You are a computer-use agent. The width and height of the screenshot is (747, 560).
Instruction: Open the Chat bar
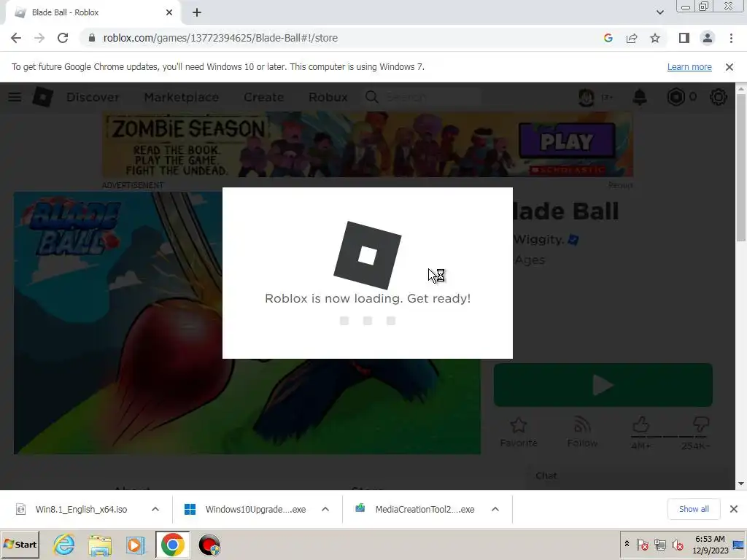click(x=629, y=475)
